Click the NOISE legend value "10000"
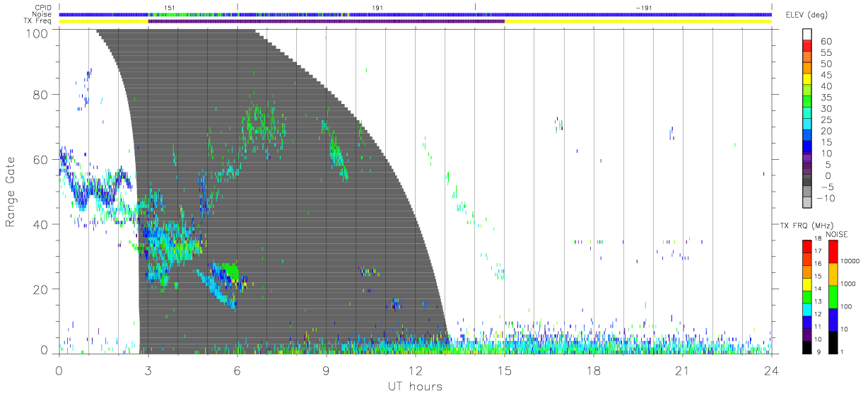This screenshot has width=868, height=401. 849,261
